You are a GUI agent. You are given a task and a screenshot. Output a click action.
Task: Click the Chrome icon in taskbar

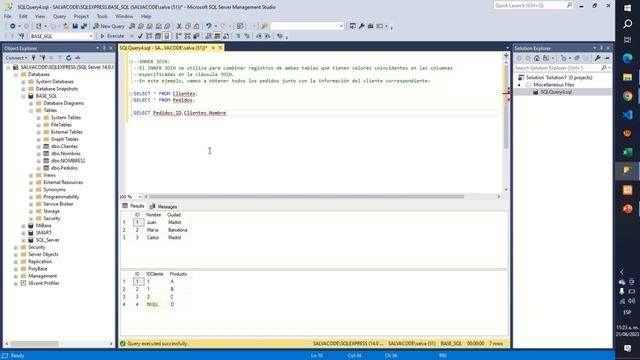[x=627, y=96]
